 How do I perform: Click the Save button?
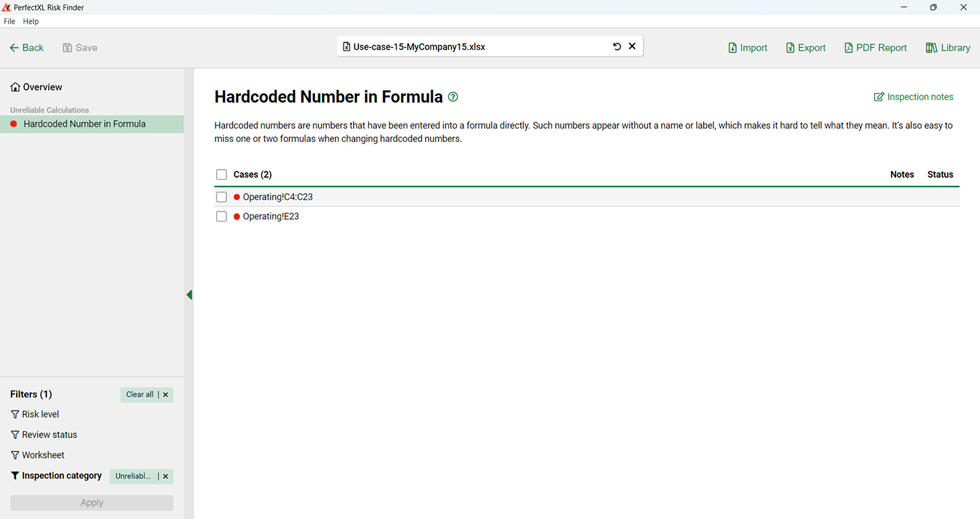(80, 48)
